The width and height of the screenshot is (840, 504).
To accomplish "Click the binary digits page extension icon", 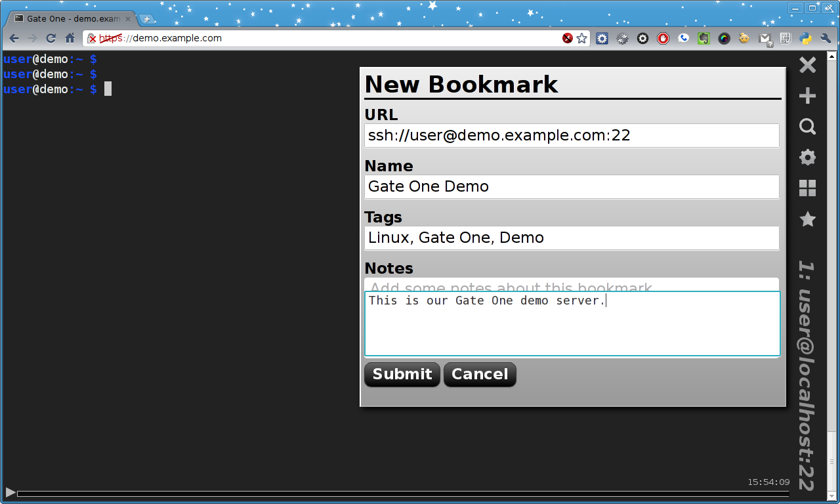I will pos(785,38).
